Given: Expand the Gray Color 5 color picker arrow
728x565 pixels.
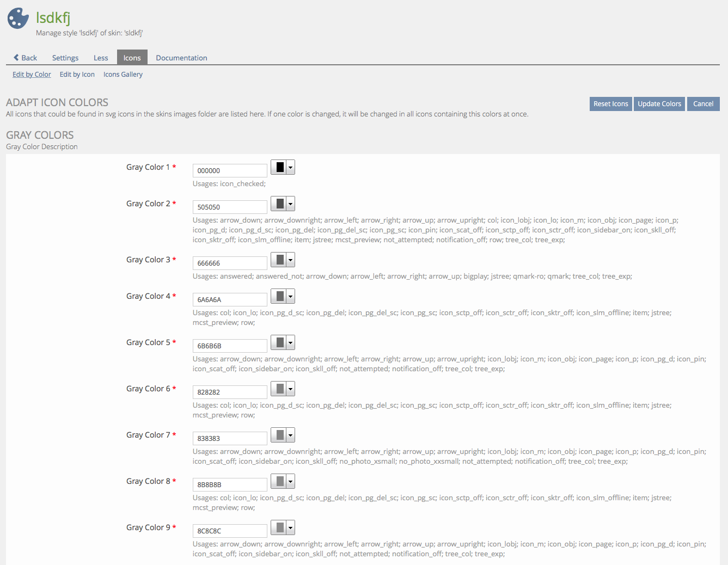Looking at the screenshot, I should coord(291,343).
